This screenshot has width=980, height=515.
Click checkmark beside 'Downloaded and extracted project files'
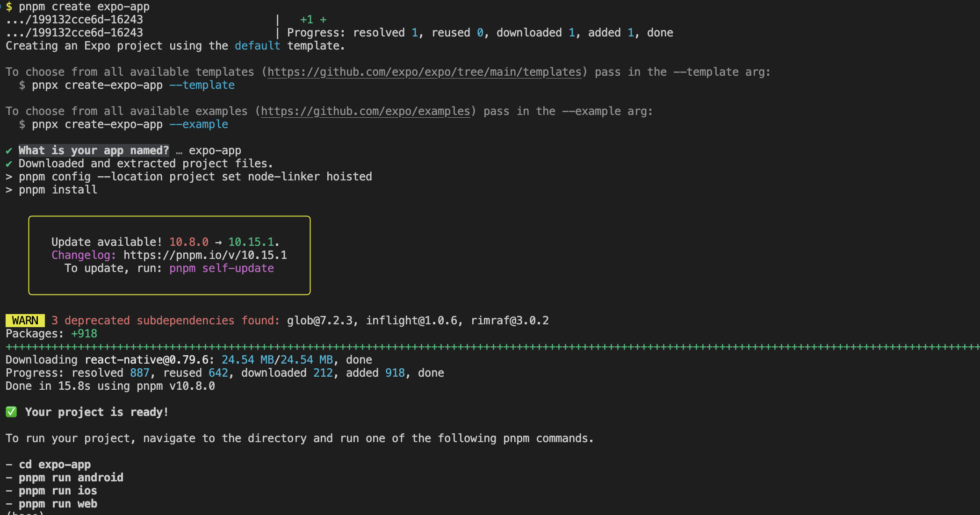pos(9,164)
